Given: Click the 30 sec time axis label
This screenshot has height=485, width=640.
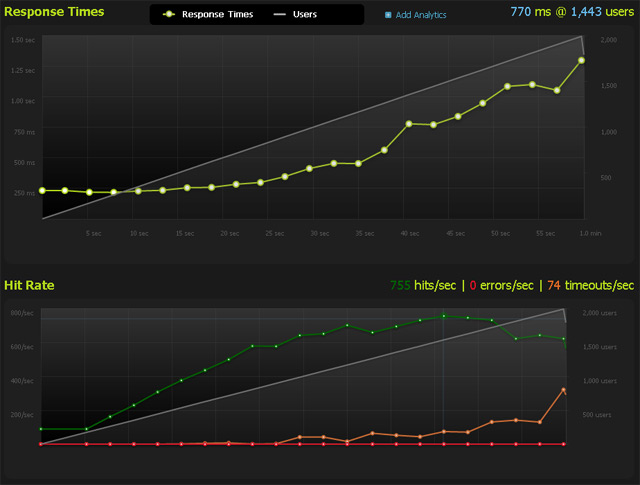Looking at the screenshot, I should point(320,233).
